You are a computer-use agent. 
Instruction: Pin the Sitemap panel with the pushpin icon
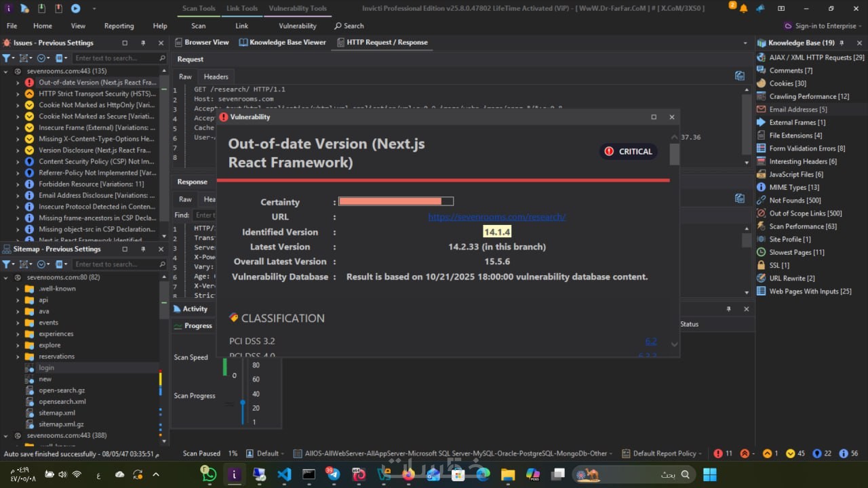pos(142,249)
